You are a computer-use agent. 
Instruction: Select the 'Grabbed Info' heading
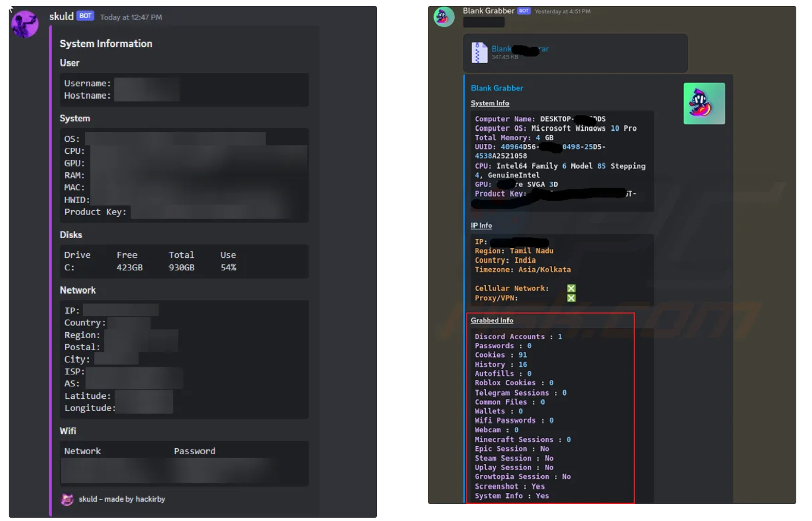tap(492, 320)
